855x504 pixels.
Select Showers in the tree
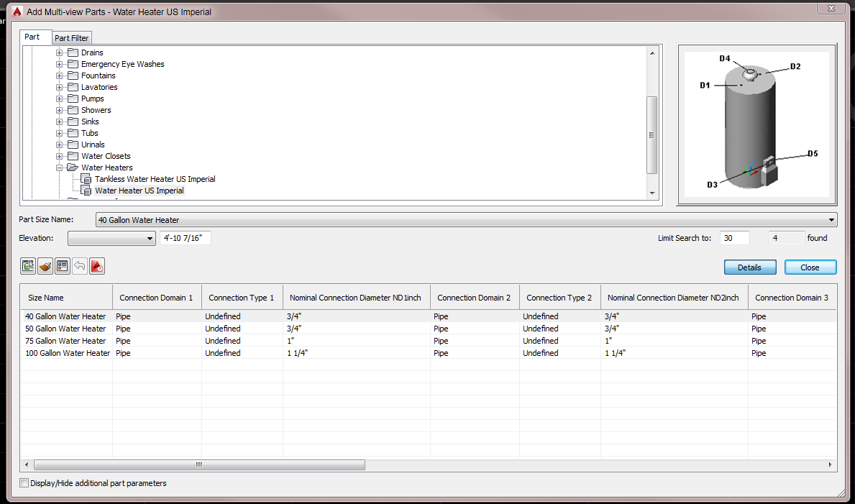click(96, 109)
